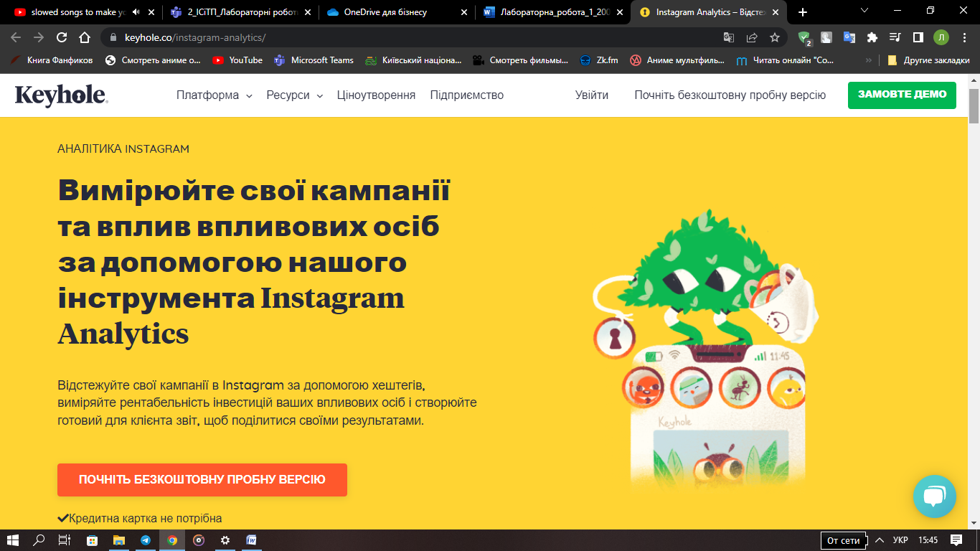Image resolution: width=980 pixels, height=551 pixels.
Task: Open the Intercom chat bubble
Action: click(935, 496)
